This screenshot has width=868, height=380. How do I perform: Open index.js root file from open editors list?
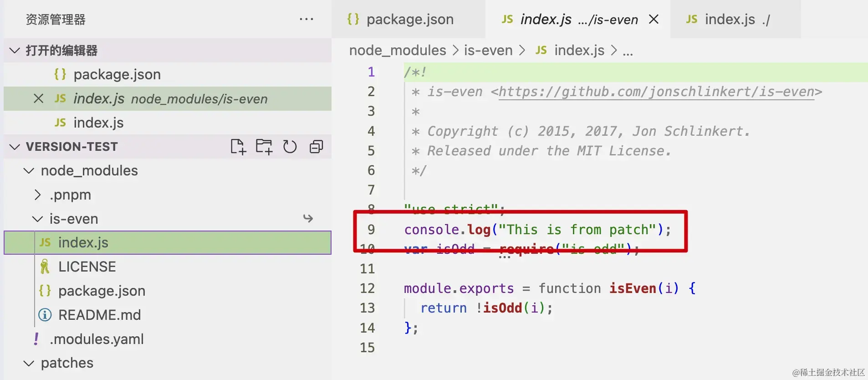168,123
